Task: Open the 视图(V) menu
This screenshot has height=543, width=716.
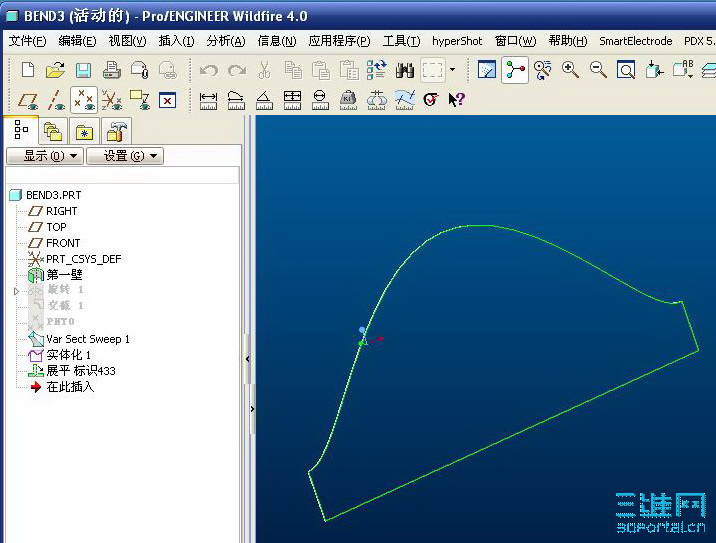Action: click(x=127, y=41)
